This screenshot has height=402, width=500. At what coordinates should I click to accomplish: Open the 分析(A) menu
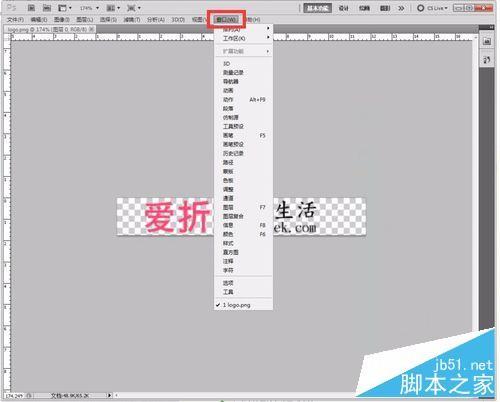[156, 20]
